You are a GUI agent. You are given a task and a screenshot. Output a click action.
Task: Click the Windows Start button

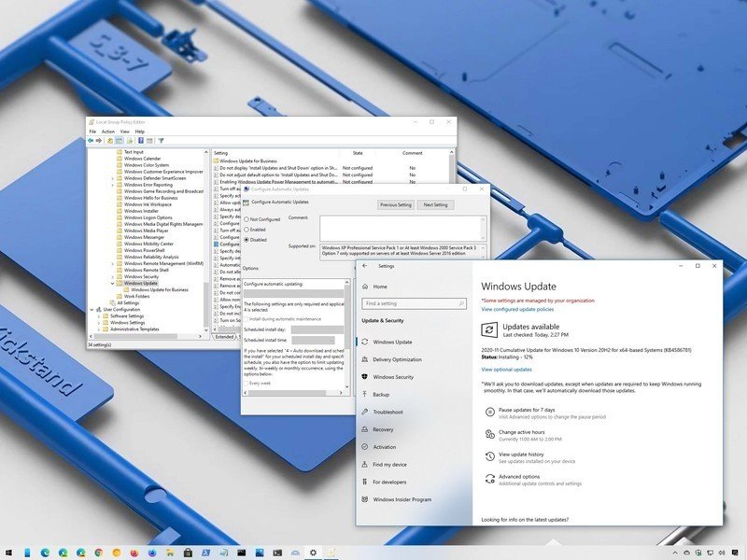pyautogui.click(x=8, y=553)
